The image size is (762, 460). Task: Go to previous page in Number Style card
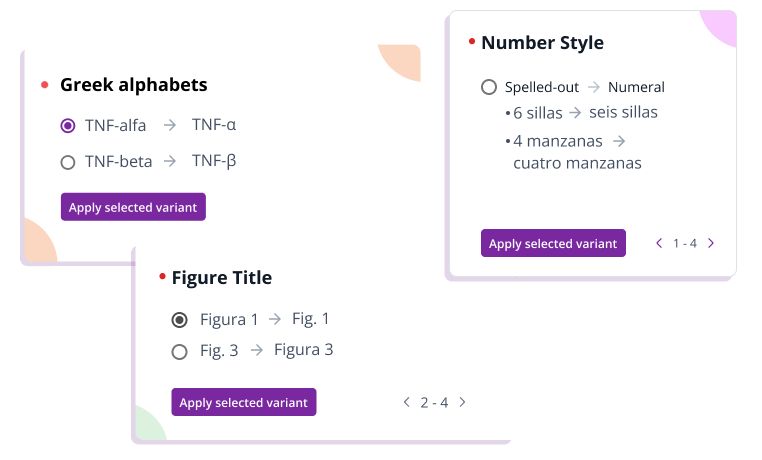click(x=659, y=243)
